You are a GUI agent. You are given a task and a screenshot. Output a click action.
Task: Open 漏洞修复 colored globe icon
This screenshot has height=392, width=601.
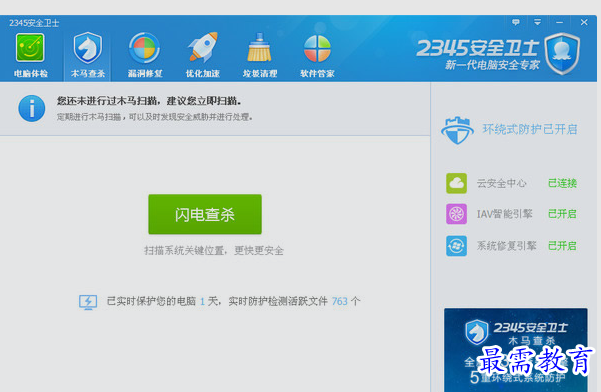pos(145,48)
